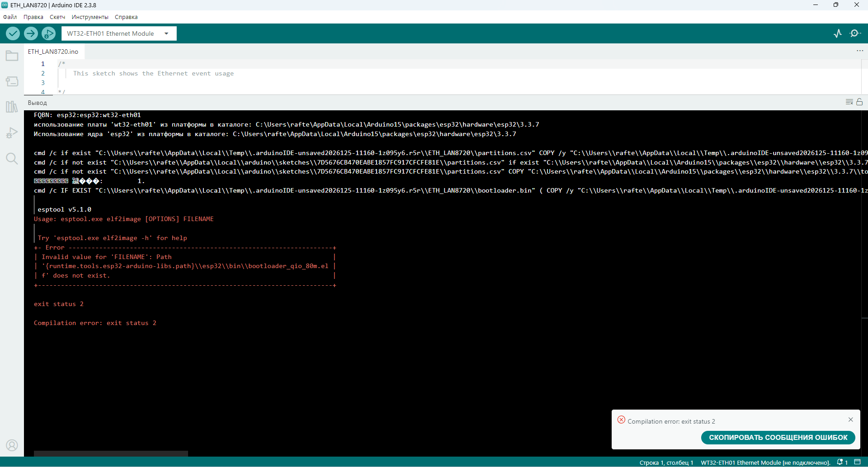The height and width of the screenshot is (467, 868).
Task: Open the Инструменты menu
Action: pyautogui.click(x=90, y=17)
